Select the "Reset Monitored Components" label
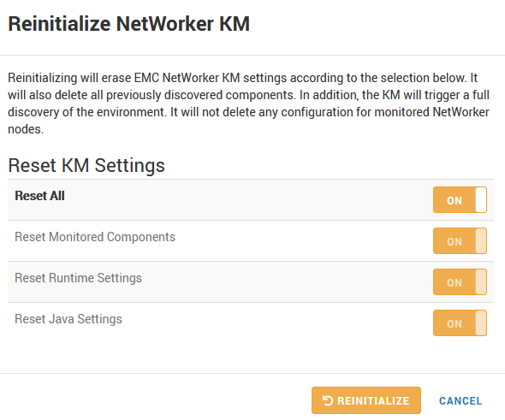Image resolution: width=505 pixels, height=420 pixels. [x=95, y=237]
